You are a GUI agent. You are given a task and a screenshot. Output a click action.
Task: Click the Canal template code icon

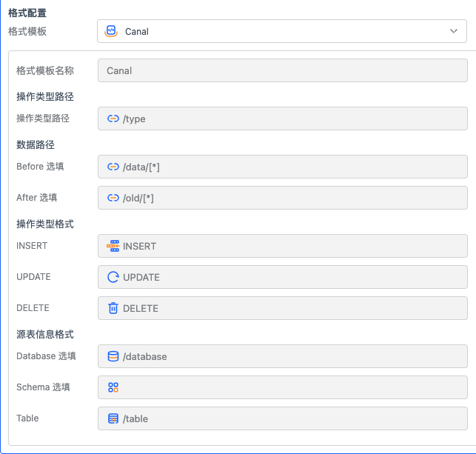pos(111,31)
